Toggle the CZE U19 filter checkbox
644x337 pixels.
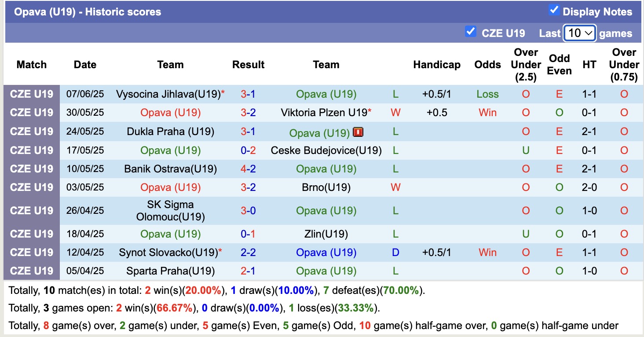pos(470,31)
